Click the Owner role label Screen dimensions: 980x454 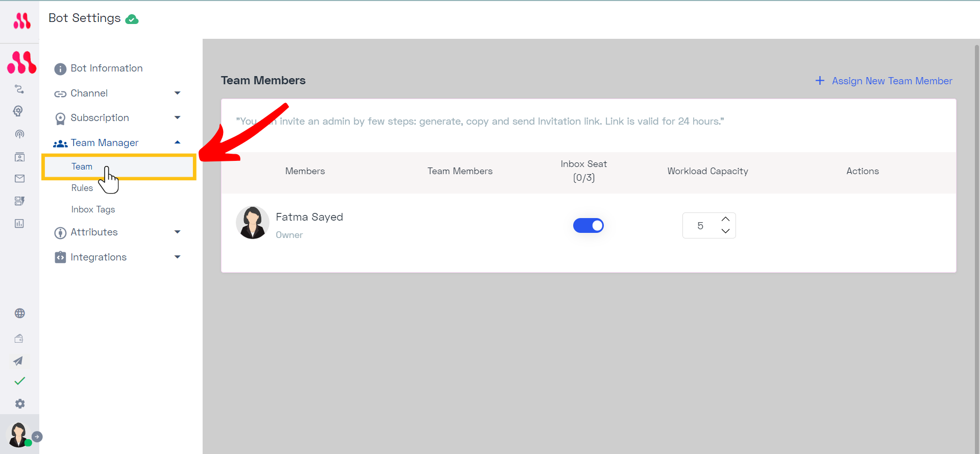pos(289,235)
